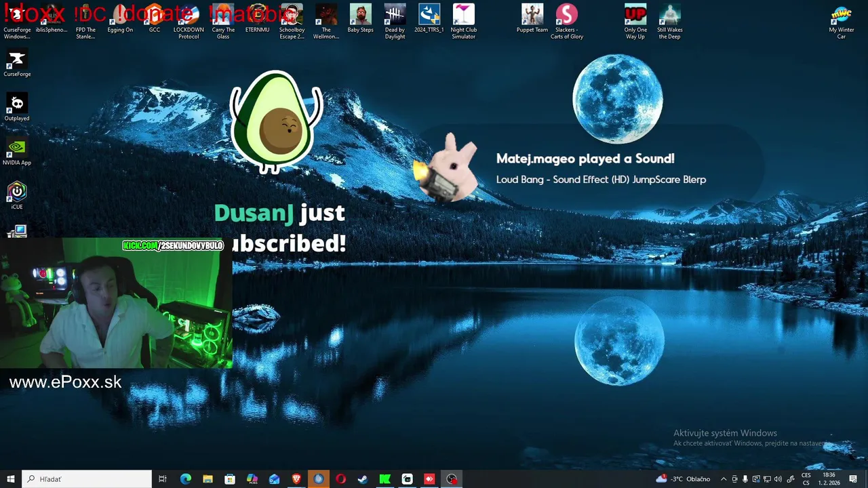Open Schoolboy Escape 2 shortcut
This screenshot has height=488, width=868.
point(292,22)
